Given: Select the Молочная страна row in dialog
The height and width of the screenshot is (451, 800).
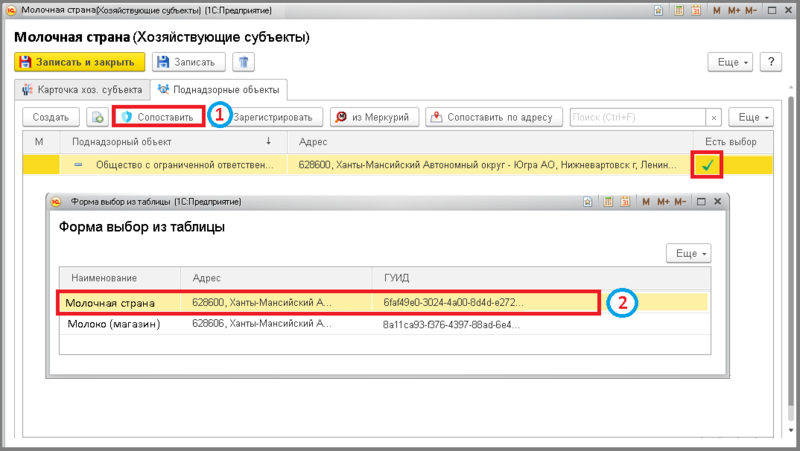Looking at the screenshot, I should 383,303.
